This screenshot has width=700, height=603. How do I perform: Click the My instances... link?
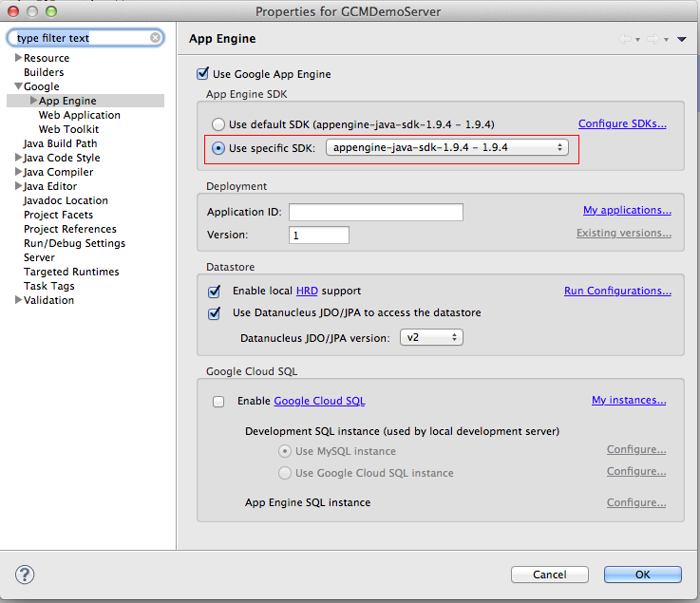point(629,400)
